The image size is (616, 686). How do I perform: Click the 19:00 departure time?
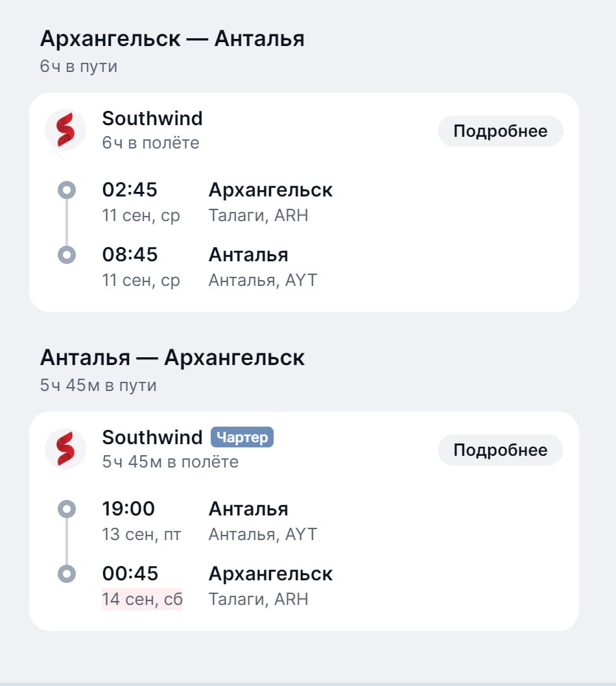[x=128, y=509]
